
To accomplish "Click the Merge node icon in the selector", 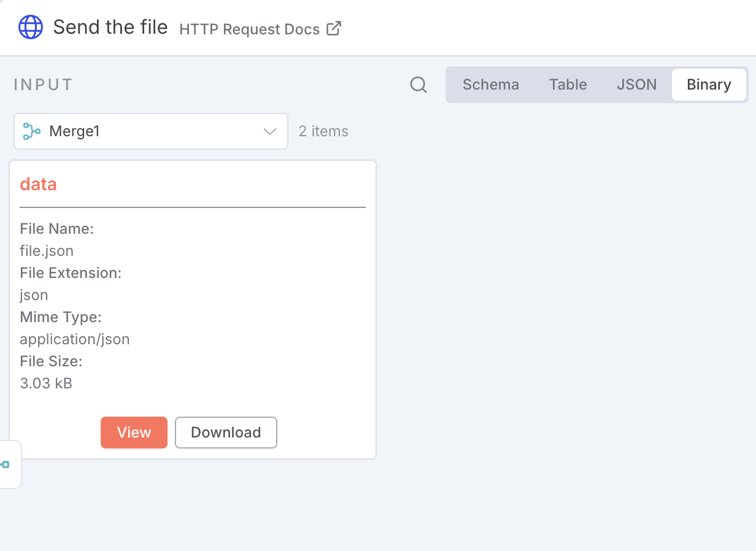I will click(x=31, y=131).
